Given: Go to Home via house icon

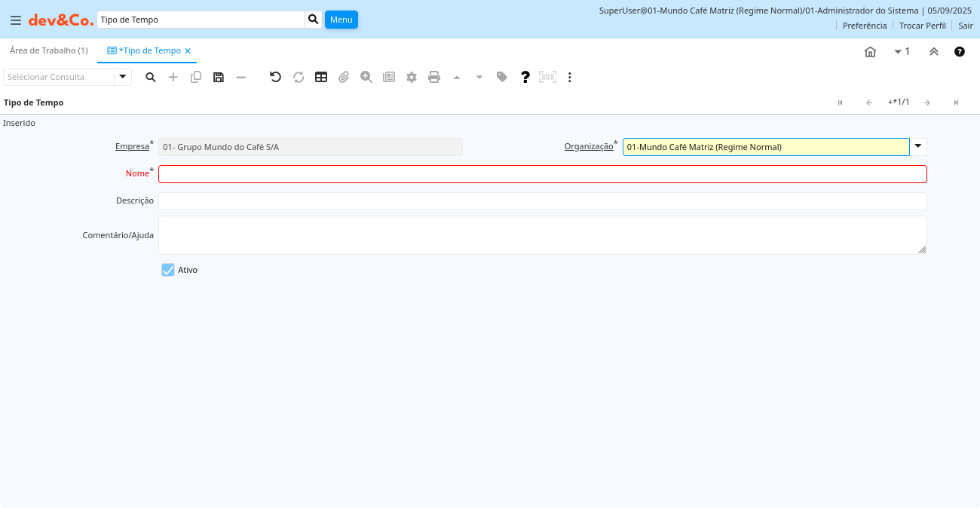Looking at the screenshot, I should (870, 52).
